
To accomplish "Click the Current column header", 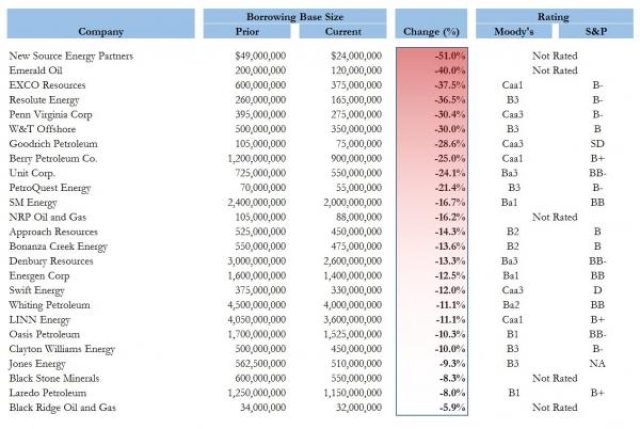I will click(x=343, y=31).
